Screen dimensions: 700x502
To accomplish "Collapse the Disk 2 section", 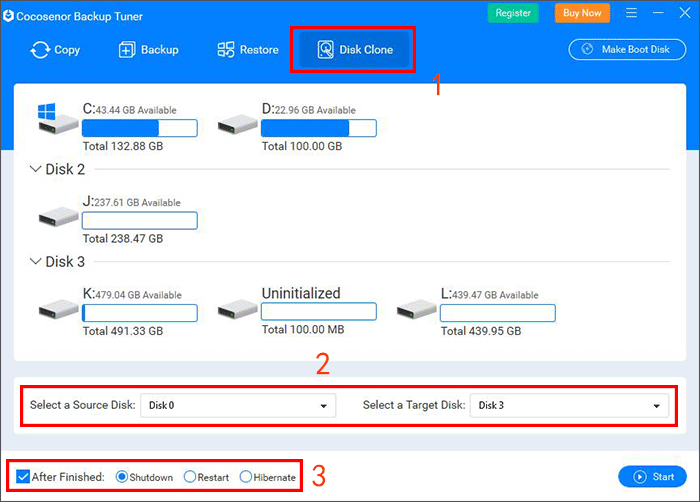I will (35, 169).
